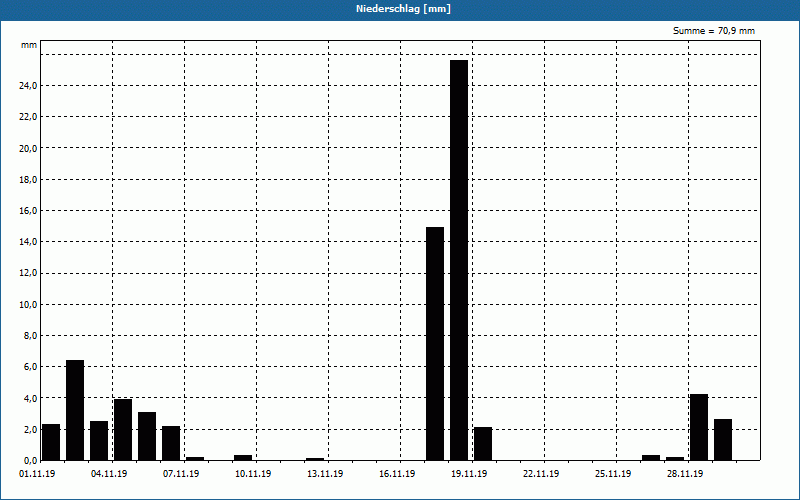
Task: Select the x-axis date '19.11.19'
Action: tap(468, 474)
